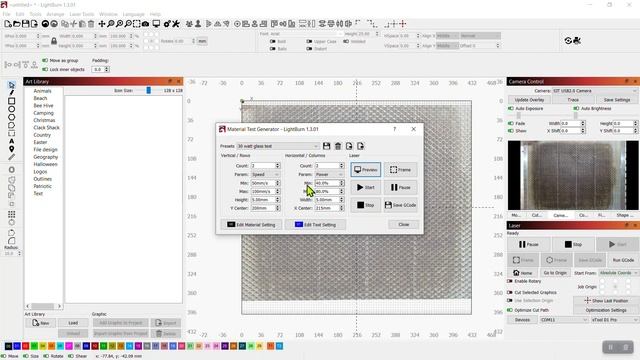Toggle Lock inner objects switch

[x=45, y=69]
